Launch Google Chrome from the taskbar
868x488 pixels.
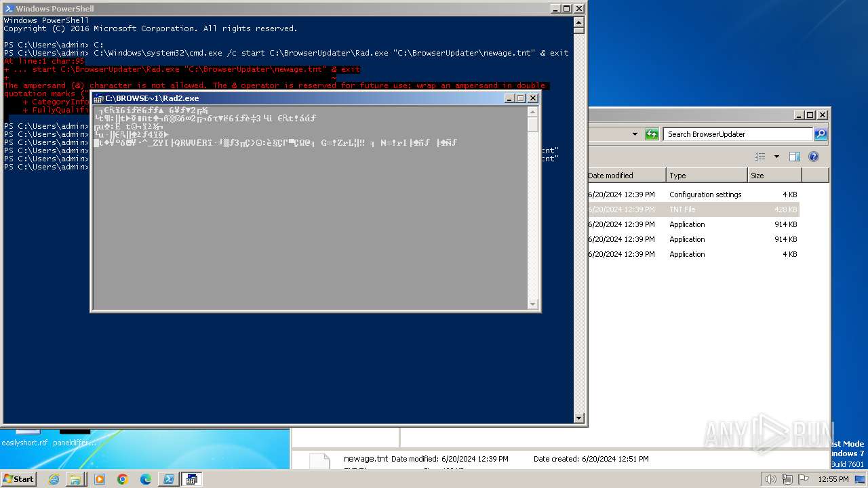click(123, 479)
